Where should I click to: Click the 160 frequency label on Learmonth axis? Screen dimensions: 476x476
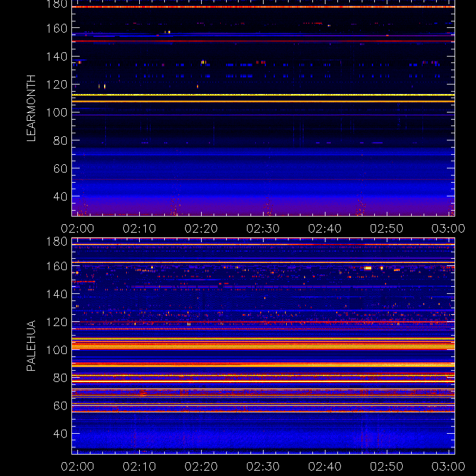[57, 29]
